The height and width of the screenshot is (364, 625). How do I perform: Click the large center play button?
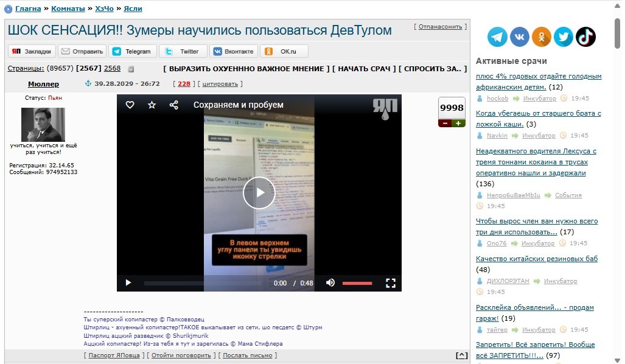(x=259, y=192)
